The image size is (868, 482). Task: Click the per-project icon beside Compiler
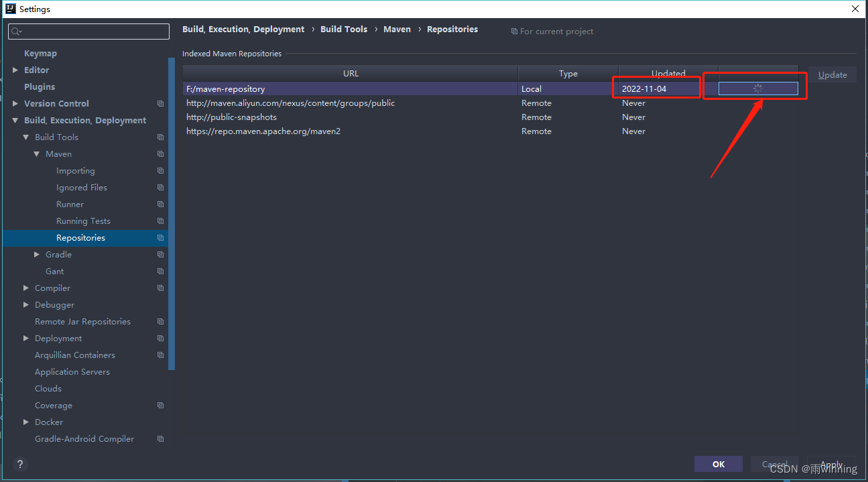(160, 288)
